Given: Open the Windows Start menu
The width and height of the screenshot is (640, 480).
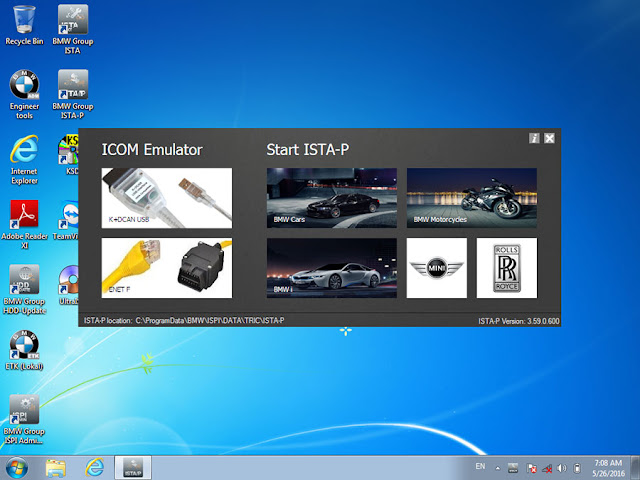Looking at the screenshot, I should (x=17, y=468).
